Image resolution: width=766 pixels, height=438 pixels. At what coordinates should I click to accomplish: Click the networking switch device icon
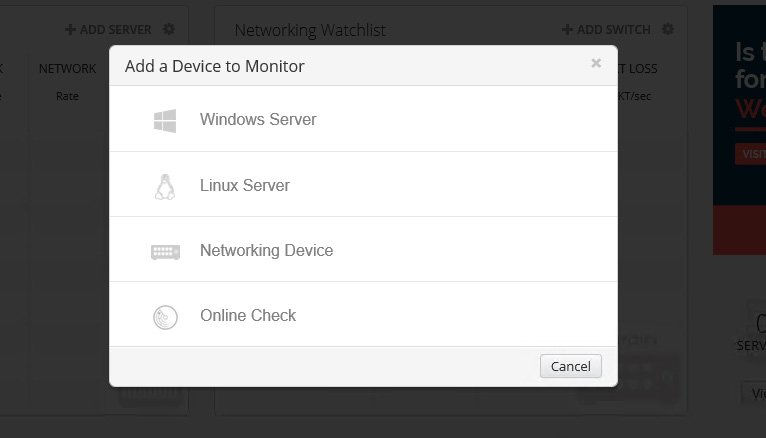pyautogui.click(x=165, y=251)
